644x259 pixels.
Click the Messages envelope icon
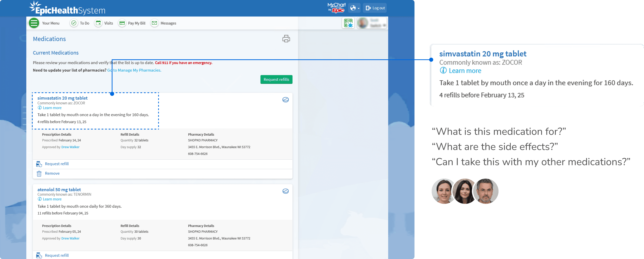click(x=154, y=23)
